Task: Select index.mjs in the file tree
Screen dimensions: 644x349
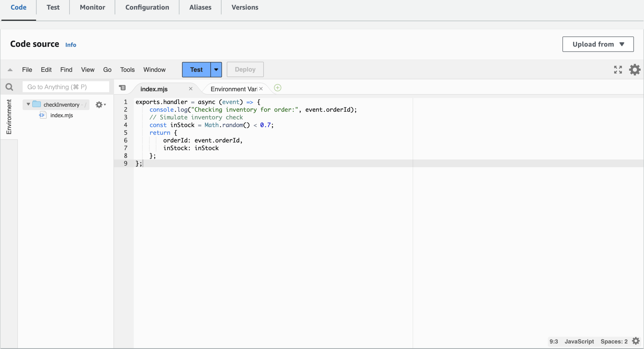Action: (x=61, y=115)
